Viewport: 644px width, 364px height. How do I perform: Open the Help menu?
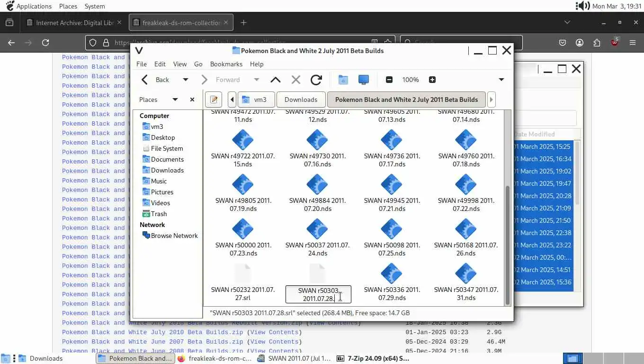[x=257, y=64]
